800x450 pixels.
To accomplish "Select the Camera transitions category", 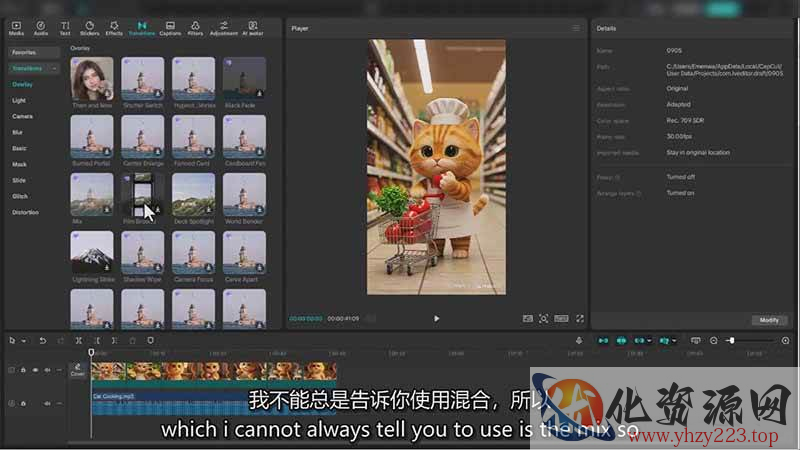I will 22,116.
